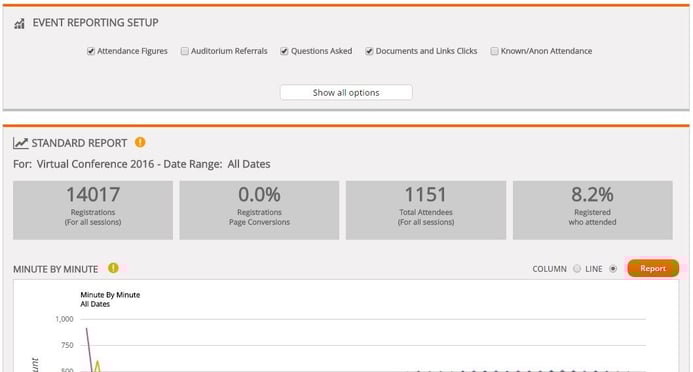Click the 0.0% Registrations Page Conversions tile
The image size is (693, 372).
[x=259, y=210]
